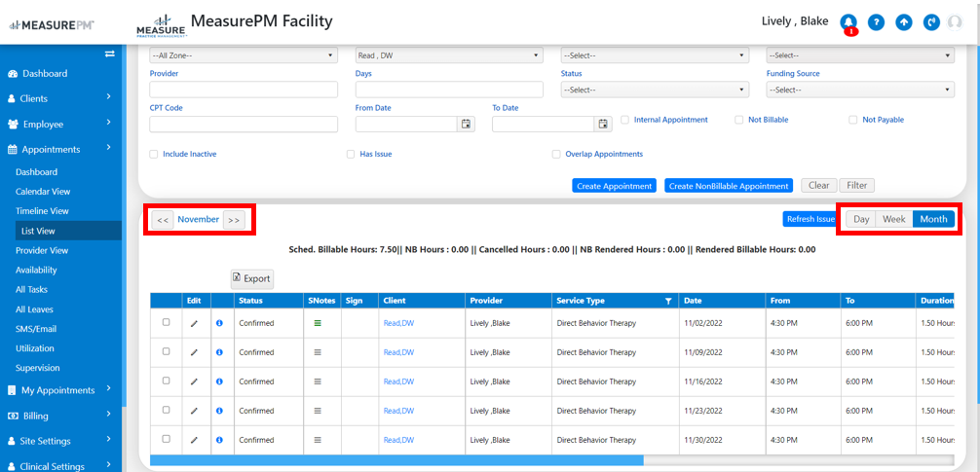This screenshot has height=472, width=980.
Task: Open the info icon for the 11/30/2022 appointment
Action: tap(219, 440)
